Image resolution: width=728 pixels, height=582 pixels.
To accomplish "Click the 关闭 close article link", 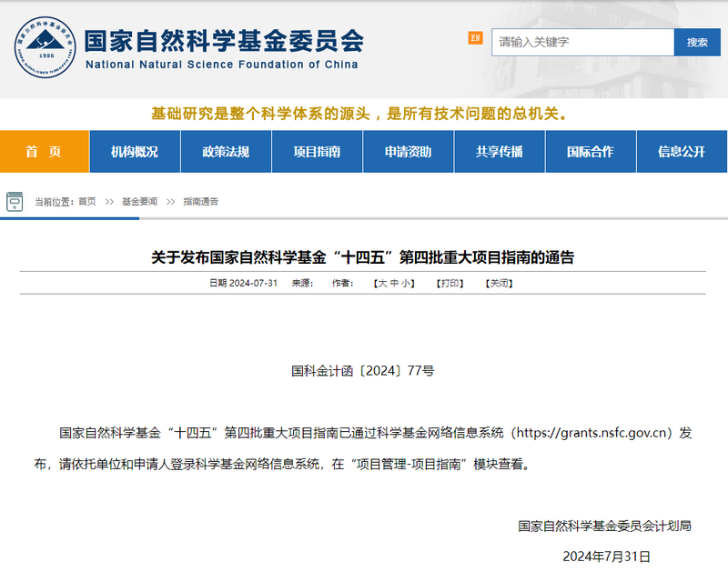I will (496, 283).
